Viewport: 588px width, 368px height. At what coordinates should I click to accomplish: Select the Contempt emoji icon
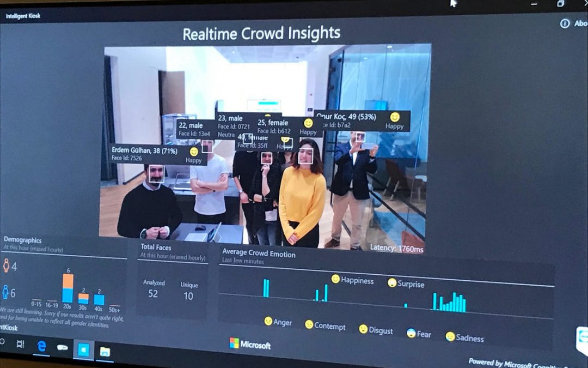(x=309, y=324)
